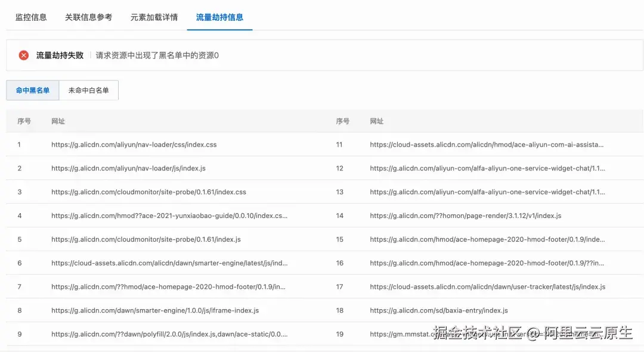
Task: Open the nav-loader css/index.css link
Action: [x=133, y=144]
